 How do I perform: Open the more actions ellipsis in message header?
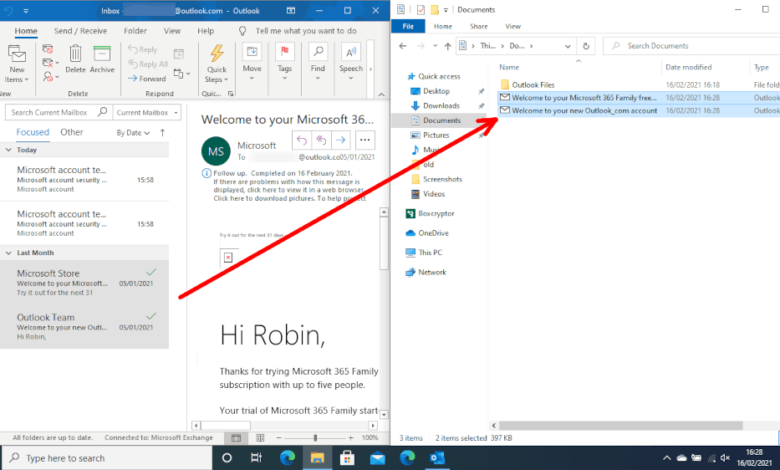(365, 140)
